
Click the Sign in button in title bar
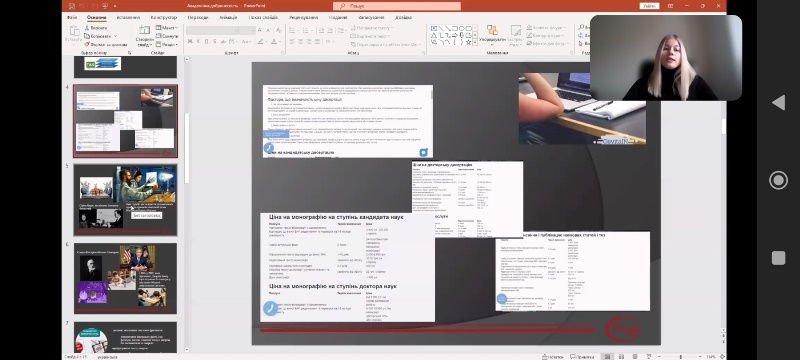[649, 6]
